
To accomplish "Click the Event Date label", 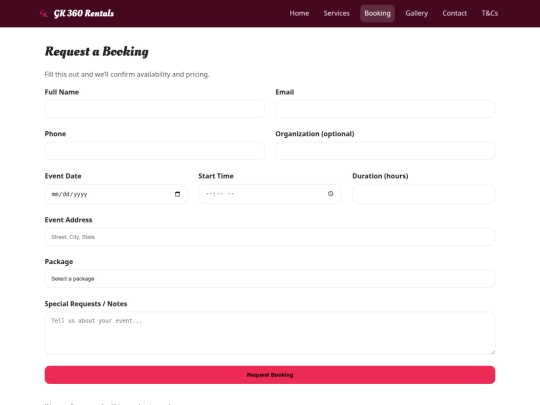I will 63,176.
